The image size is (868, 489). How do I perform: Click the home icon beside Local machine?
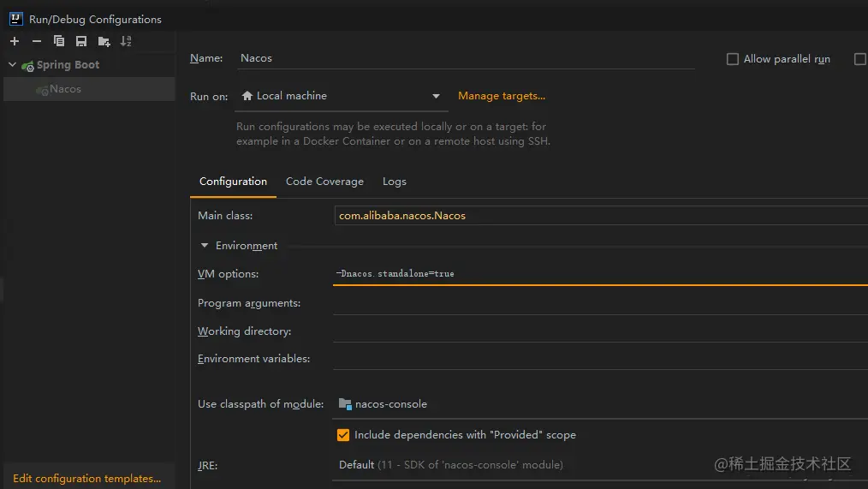click(247, 96)
